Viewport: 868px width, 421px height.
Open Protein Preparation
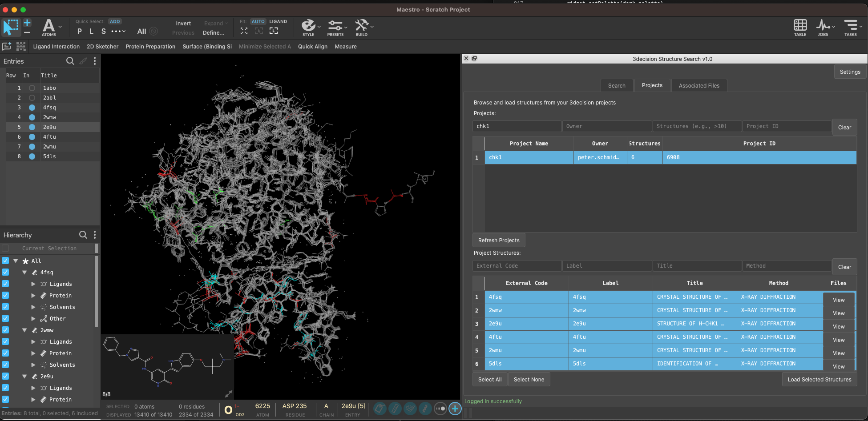[150, 46]
